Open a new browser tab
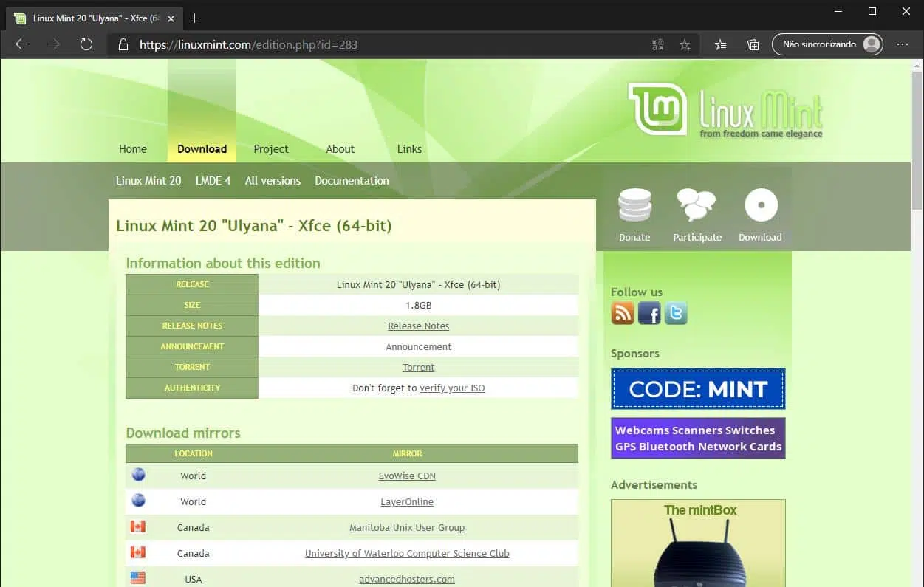924x587 pixels. point(195,18)
